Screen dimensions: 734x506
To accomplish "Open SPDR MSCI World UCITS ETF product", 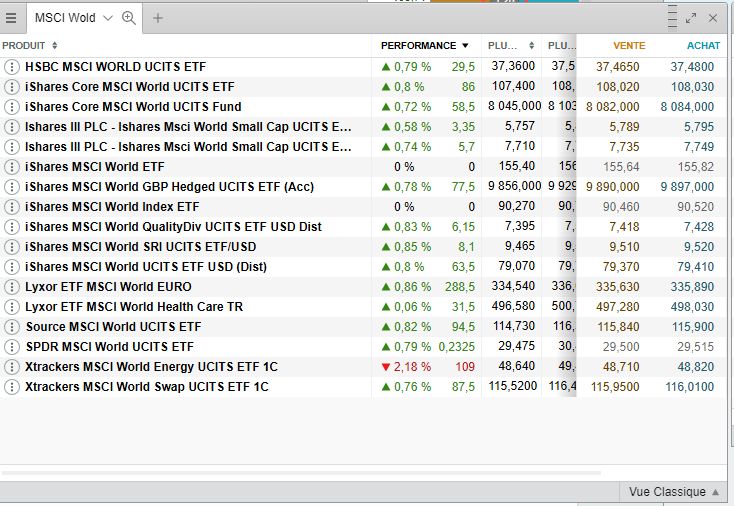I will pyautogui.click(x=110, y=347).
